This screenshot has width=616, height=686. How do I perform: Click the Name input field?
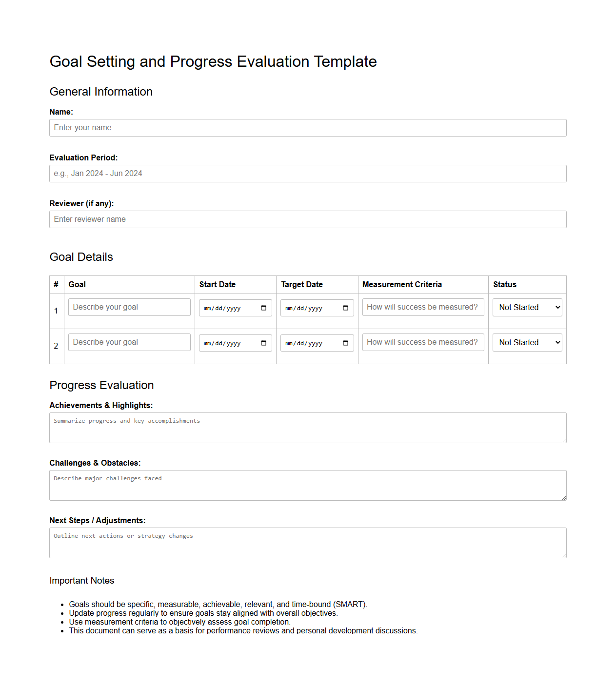[307, 128]
